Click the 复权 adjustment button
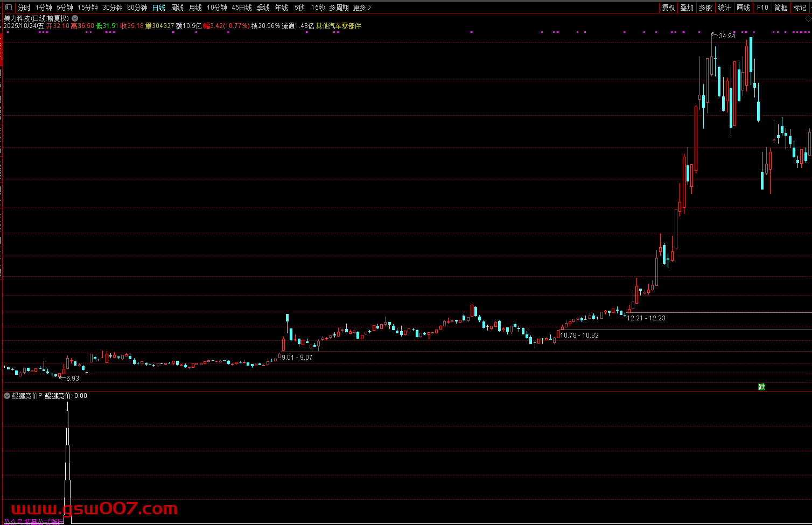812x525 pixels. (x=668, y=8)
